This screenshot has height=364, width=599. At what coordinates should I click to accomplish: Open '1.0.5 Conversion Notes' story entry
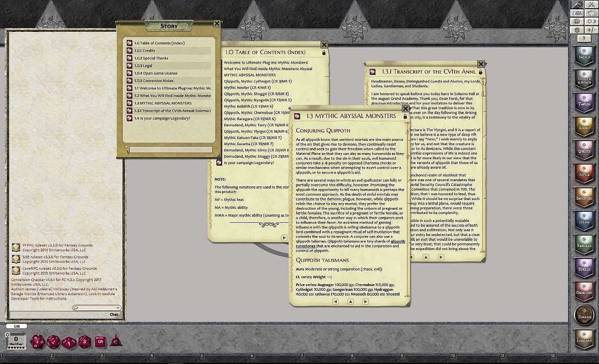(169, 81)
